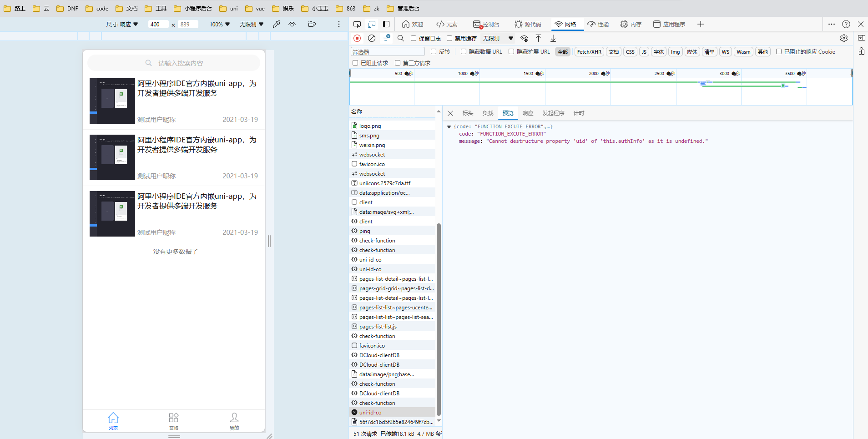
Task: Filter requests by Fetch/XHR
Action: point(589,52)
